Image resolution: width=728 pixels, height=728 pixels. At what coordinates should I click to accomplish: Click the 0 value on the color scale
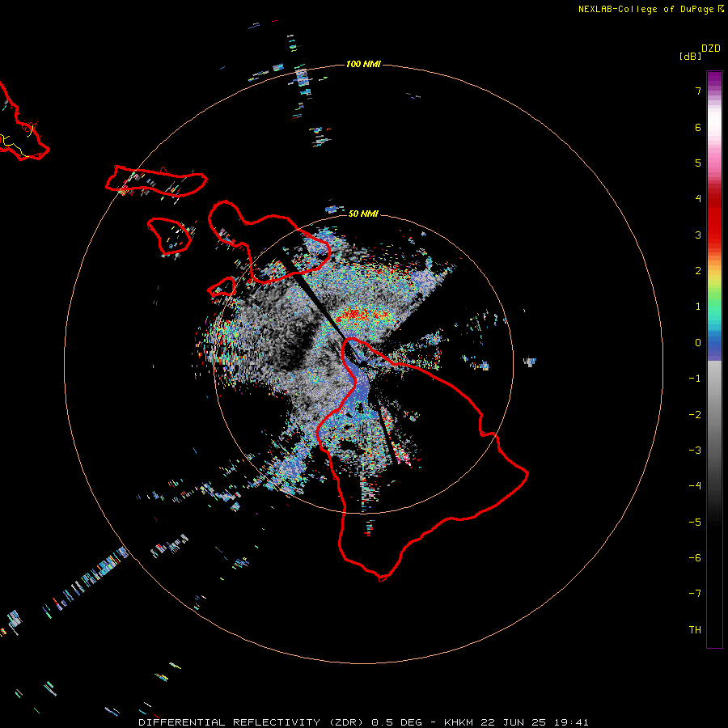point(698,343)
